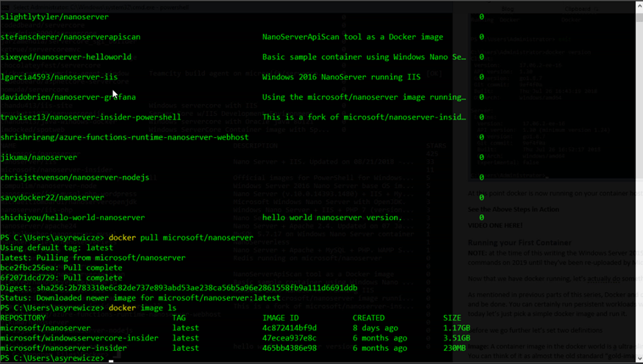Click '8 days ago' created value
The height and width of the screenshot is (364, 643).
(376, 328)
